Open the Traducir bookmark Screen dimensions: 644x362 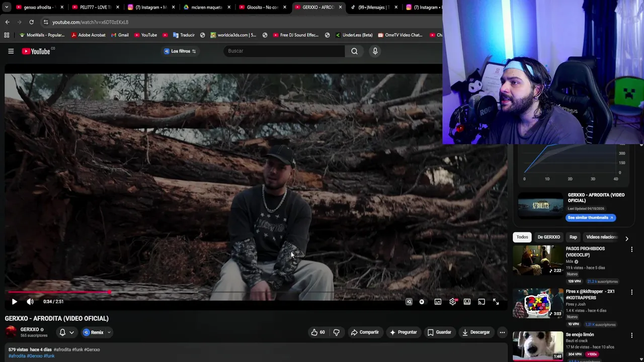pyautogui.click(x=184, y=35)
